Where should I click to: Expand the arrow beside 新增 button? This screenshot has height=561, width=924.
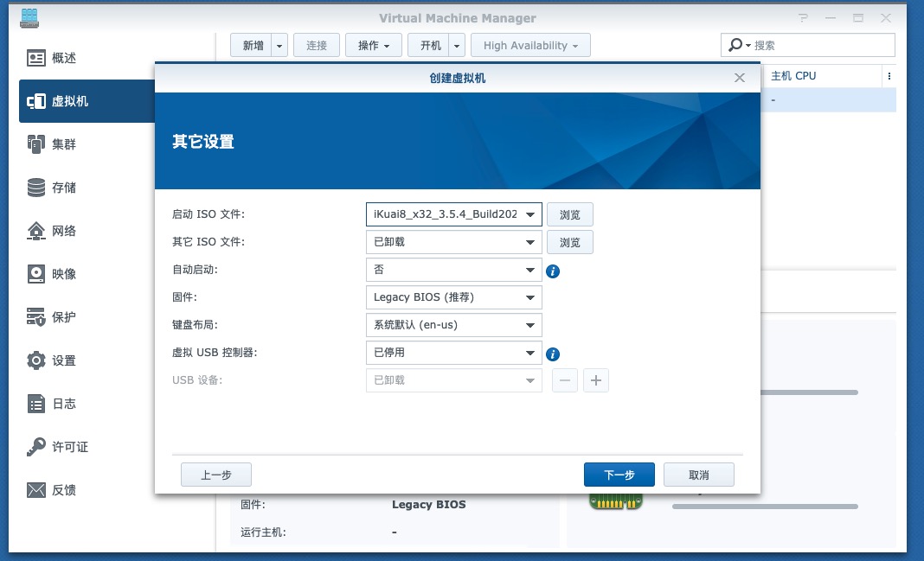click(x=279, y=45)
